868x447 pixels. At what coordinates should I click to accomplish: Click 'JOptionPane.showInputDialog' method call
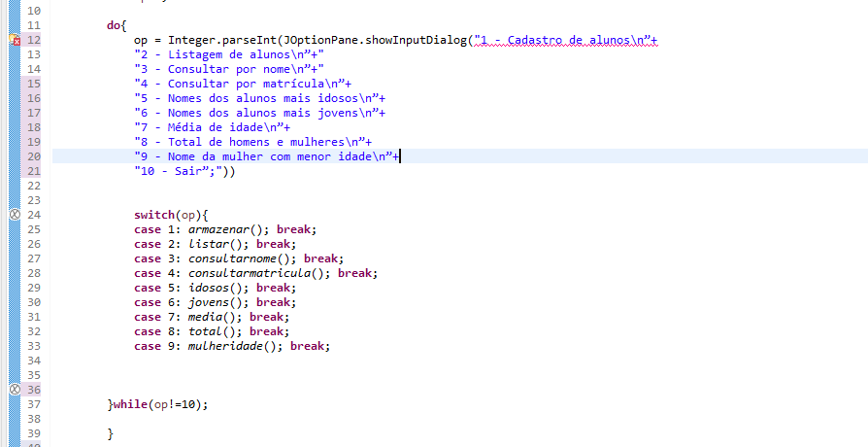[x=376, y=40]
